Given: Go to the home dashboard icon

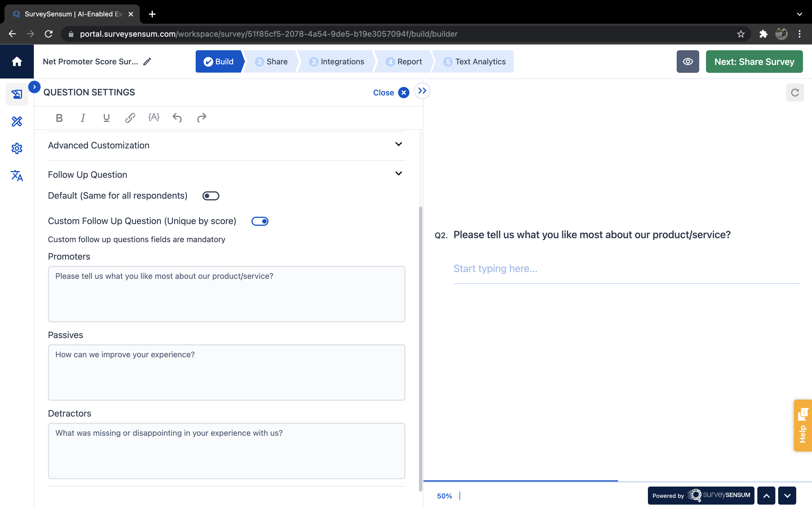Looking at the screenshot, I should (x=17, y=62).
